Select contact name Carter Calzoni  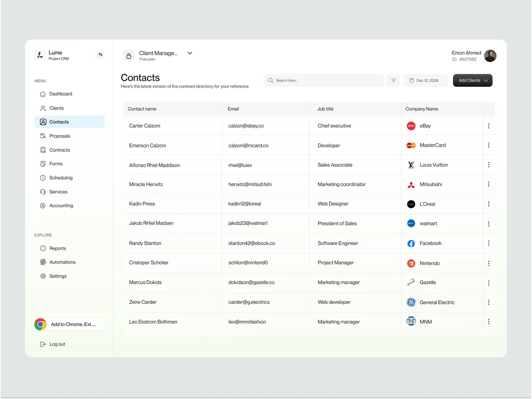coord(144,126)
